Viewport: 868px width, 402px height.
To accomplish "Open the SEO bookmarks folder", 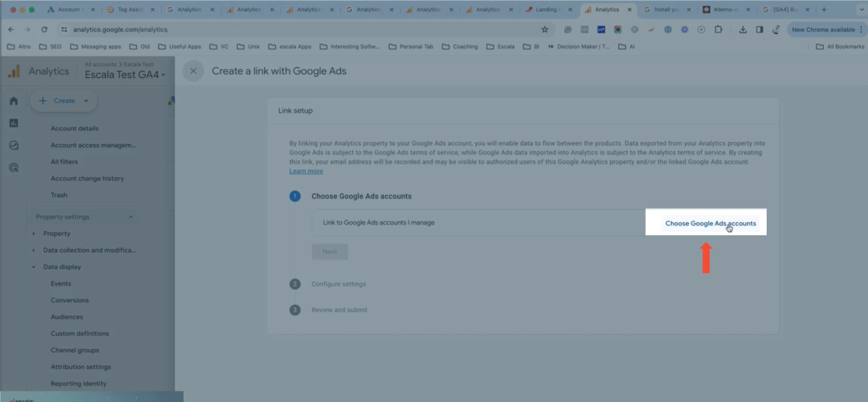I will click(x=50, y=47).
